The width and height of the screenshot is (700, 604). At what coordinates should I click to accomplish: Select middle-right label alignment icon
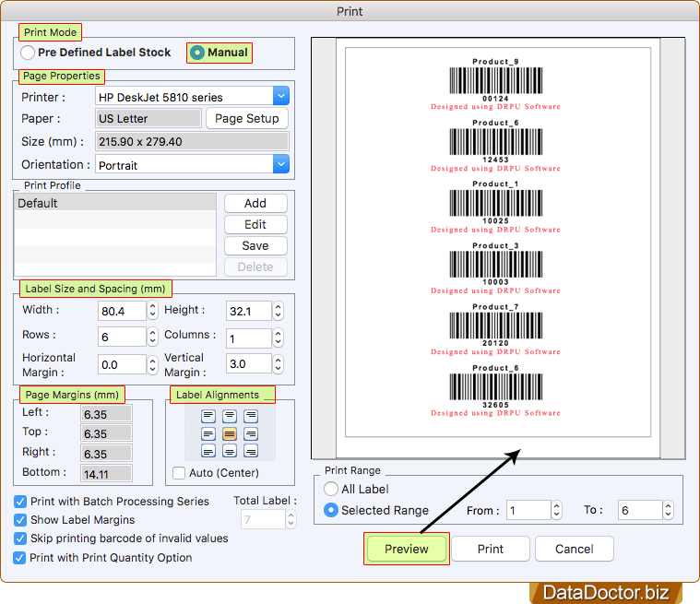tap(251, 433)
